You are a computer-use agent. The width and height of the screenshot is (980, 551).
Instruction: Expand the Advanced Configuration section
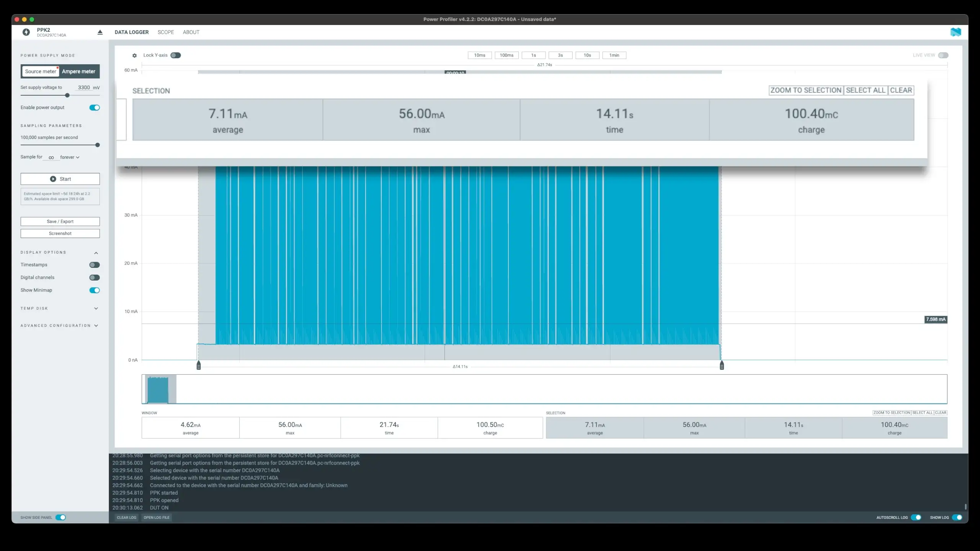tap(96, 326)
